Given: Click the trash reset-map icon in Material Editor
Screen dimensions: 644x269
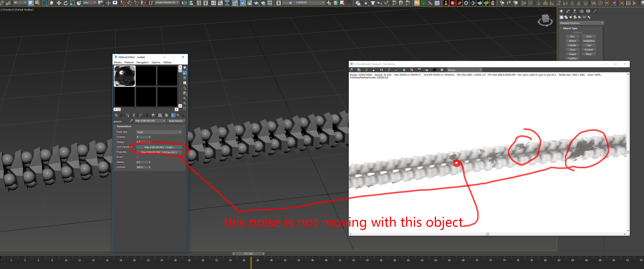Looking at the screenshot, I should pyautogui.click(x=134, y=115).
